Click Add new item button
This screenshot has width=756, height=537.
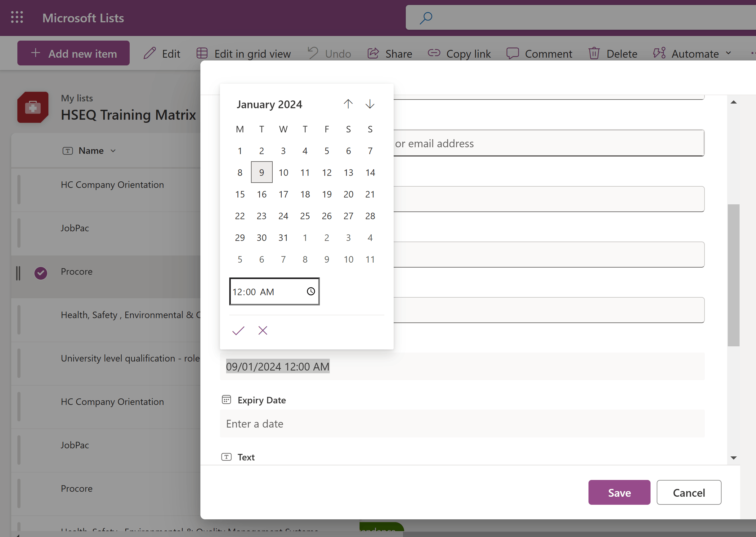click(x=74, y=53)
